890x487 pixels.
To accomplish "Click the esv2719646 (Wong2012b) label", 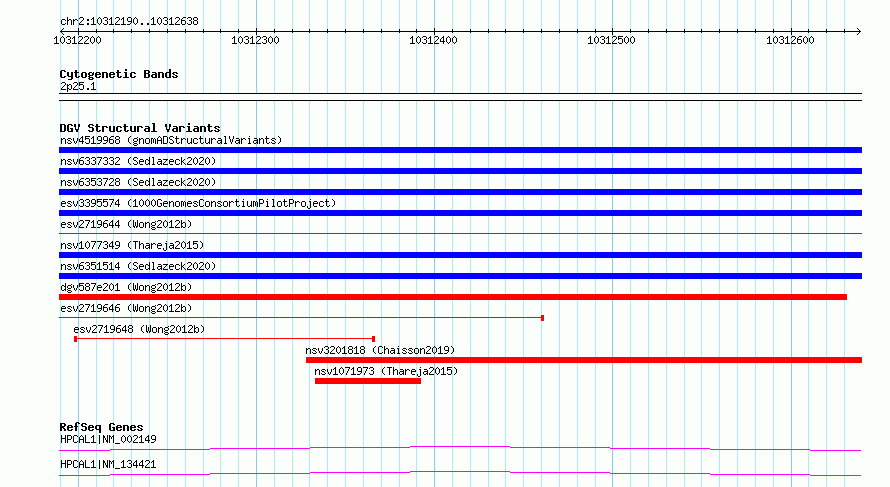I will point(126,308).
